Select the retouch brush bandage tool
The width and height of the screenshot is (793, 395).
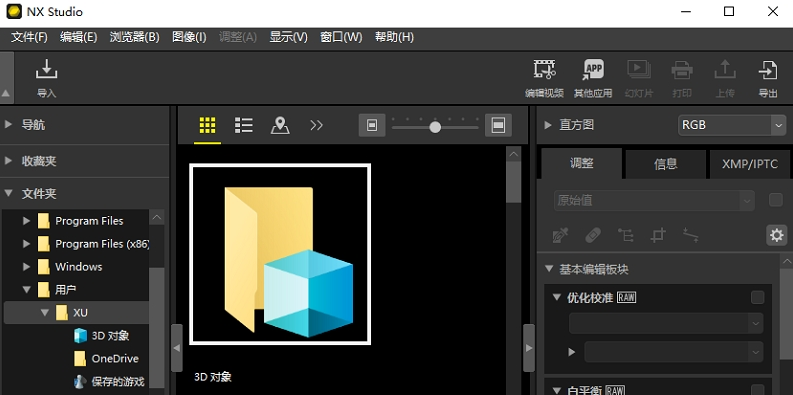(592, 235)
